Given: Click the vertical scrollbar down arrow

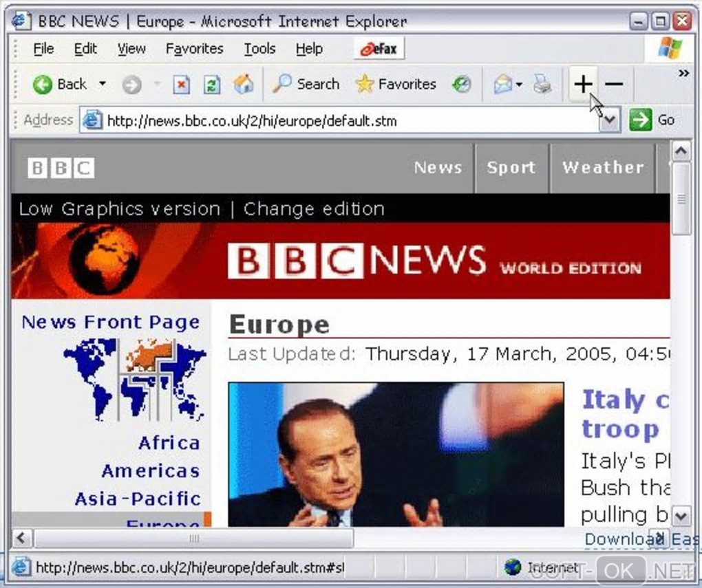Looking at the screenshot, I should [681, 516].
